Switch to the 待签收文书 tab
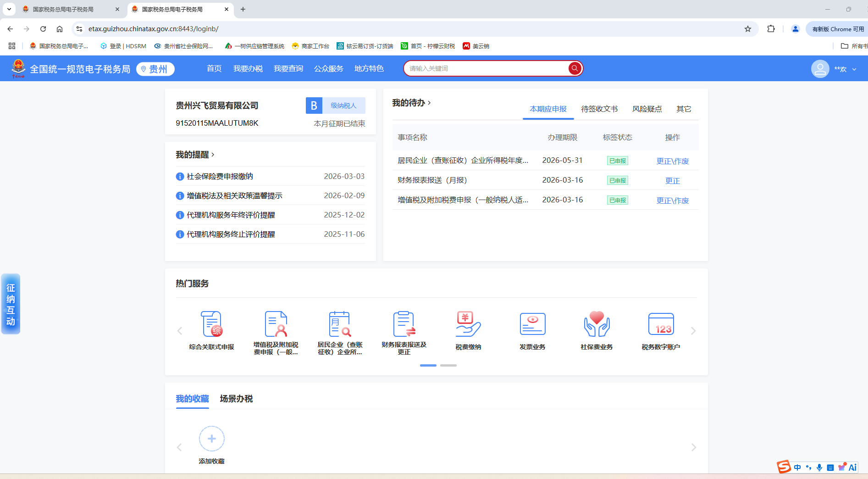This screenshot has width=868, height=479. point(599,109)
